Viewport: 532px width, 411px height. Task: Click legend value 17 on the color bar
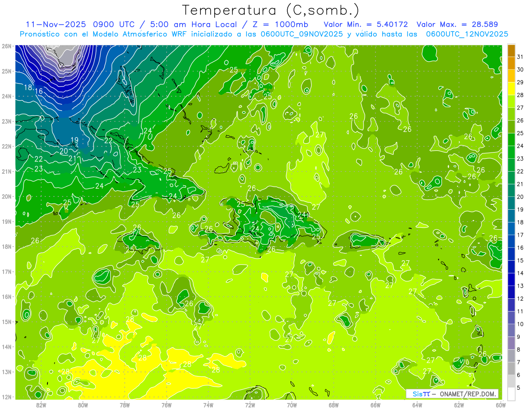coord(520,235)
